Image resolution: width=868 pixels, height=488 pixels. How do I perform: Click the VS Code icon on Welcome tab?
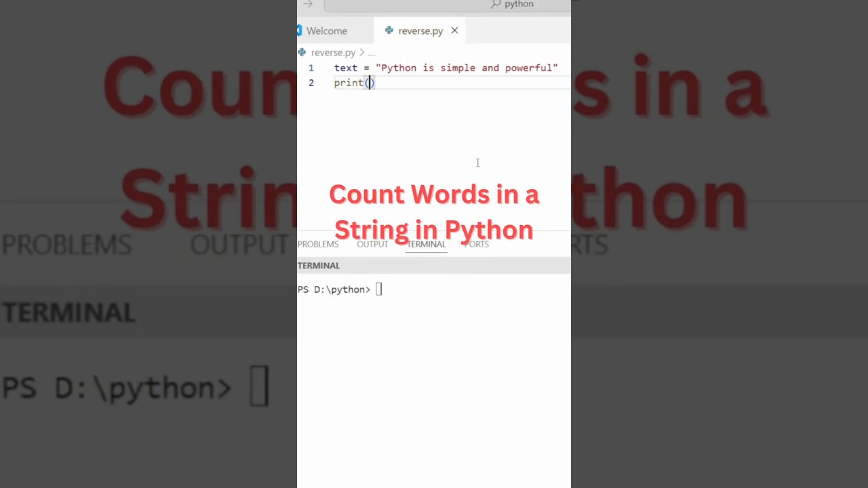point(299,30)
